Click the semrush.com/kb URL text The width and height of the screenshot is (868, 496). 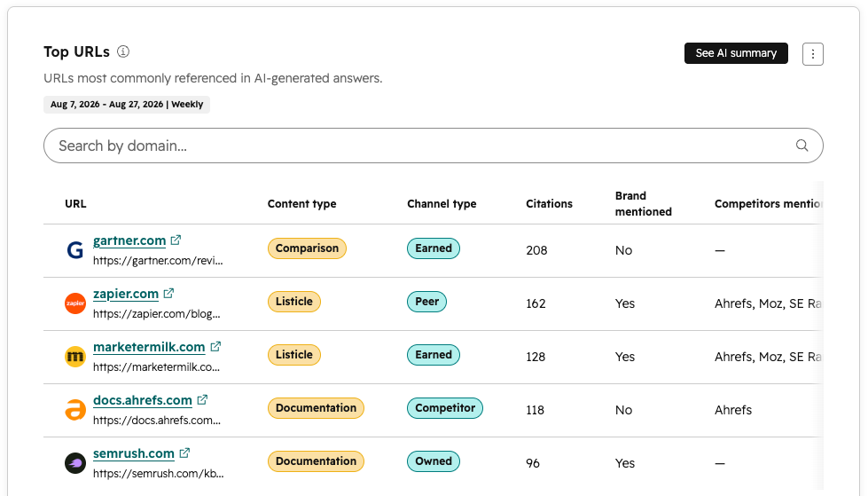[x=159, y=473]
